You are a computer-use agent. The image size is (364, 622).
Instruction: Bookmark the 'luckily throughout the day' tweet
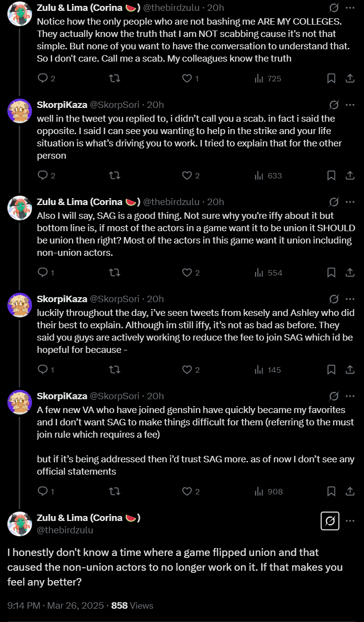(331, 370)
